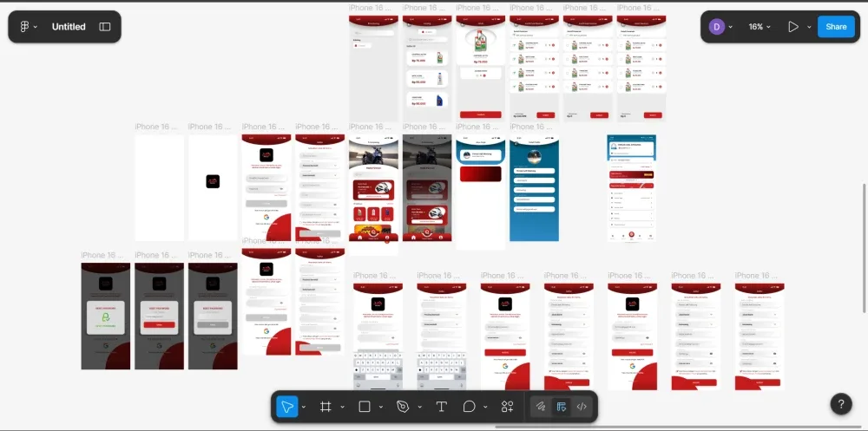Select the Comment bubble tool
868x431 pixels.
[469, 407]
